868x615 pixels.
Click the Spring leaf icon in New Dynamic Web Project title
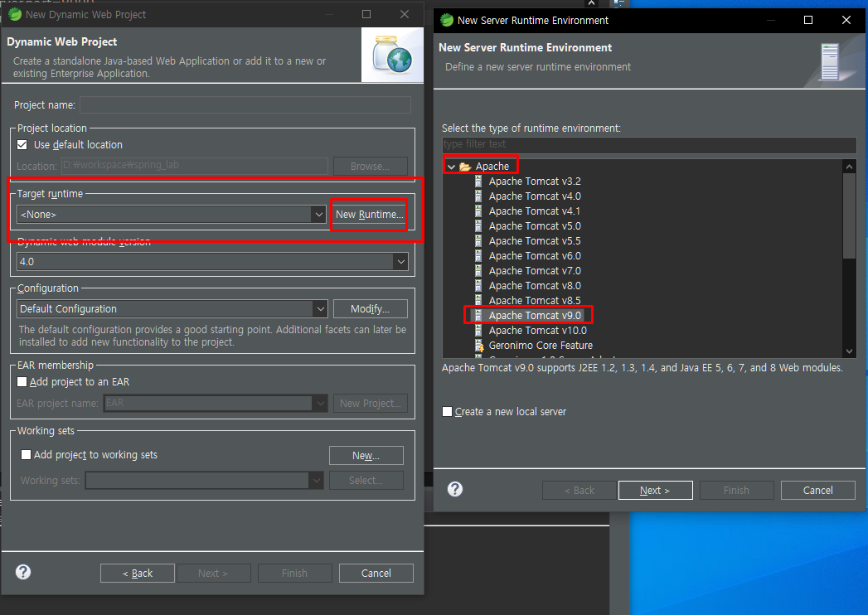[15, 14]
